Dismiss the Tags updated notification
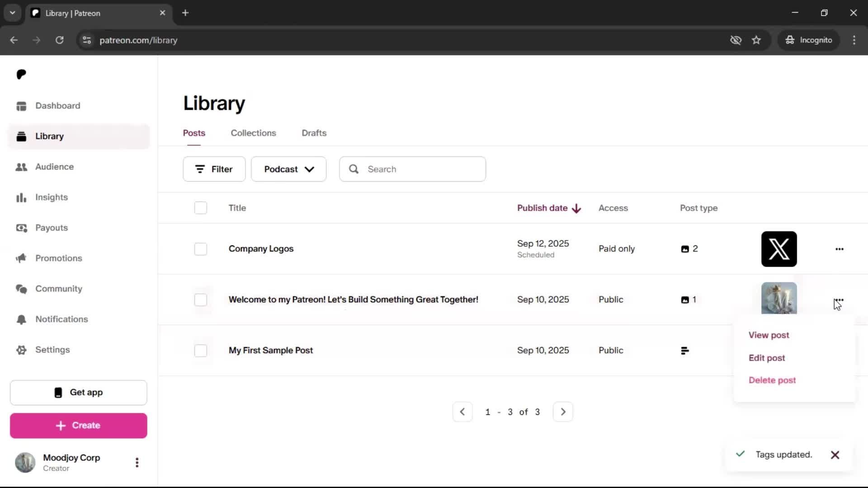 click(x=835, y=455)
